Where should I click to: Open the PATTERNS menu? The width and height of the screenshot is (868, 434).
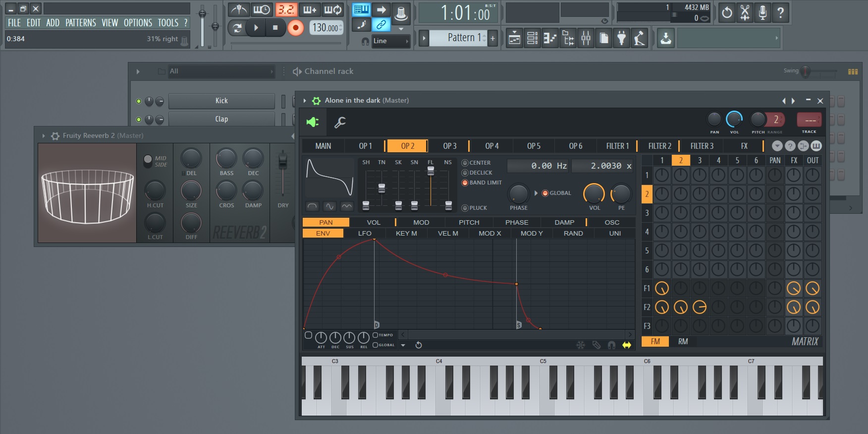pyautogui.click(x=81, y=23)
